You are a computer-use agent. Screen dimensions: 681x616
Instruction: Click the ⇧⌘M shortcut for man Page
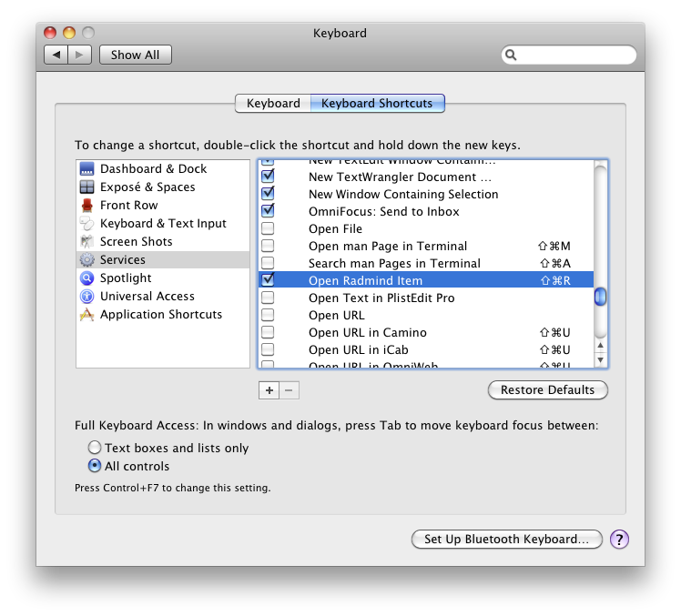(554, 247)
